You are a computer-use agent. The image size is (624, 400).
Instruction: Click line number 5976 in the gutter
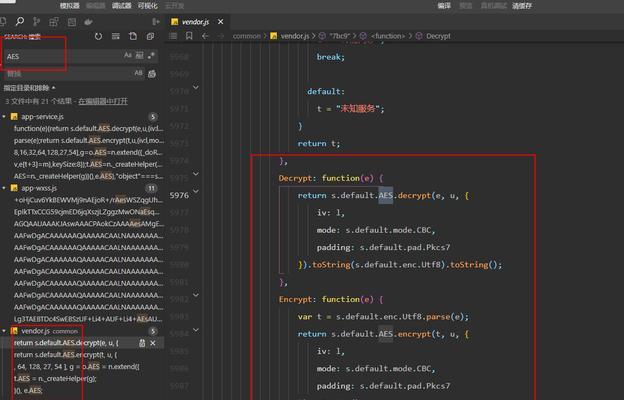179,195
